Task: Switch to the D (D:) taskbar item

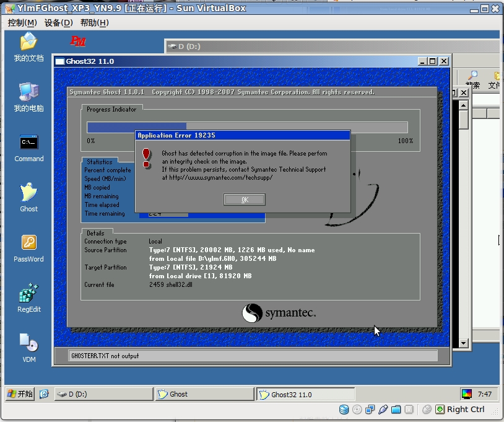Action: [x=103, y=394]
